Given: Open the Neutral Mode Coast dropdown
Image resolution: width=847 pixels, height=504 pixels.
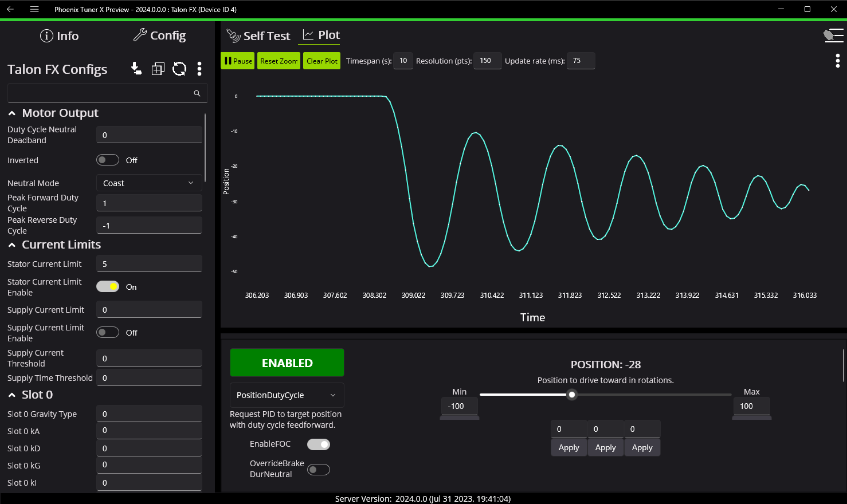Looking at the screenshot, I should pyautogui.click(x=149, y=183).
